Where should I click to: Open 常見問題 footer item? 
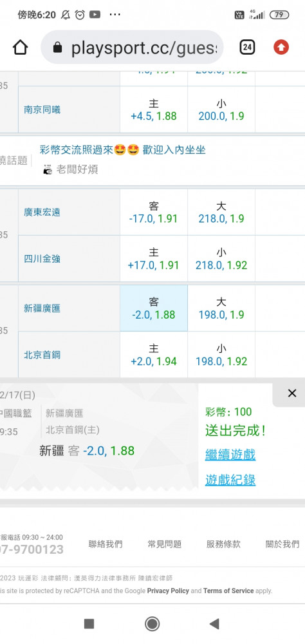point(164,544)
